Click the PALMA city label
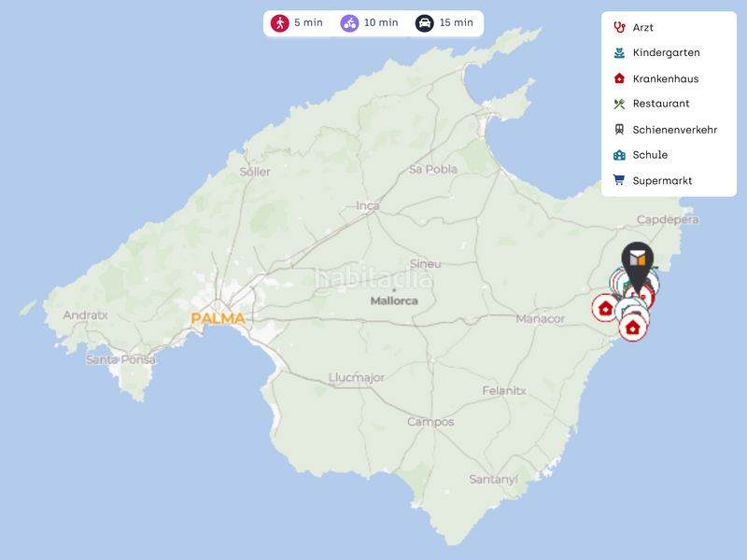 (218, 318)
